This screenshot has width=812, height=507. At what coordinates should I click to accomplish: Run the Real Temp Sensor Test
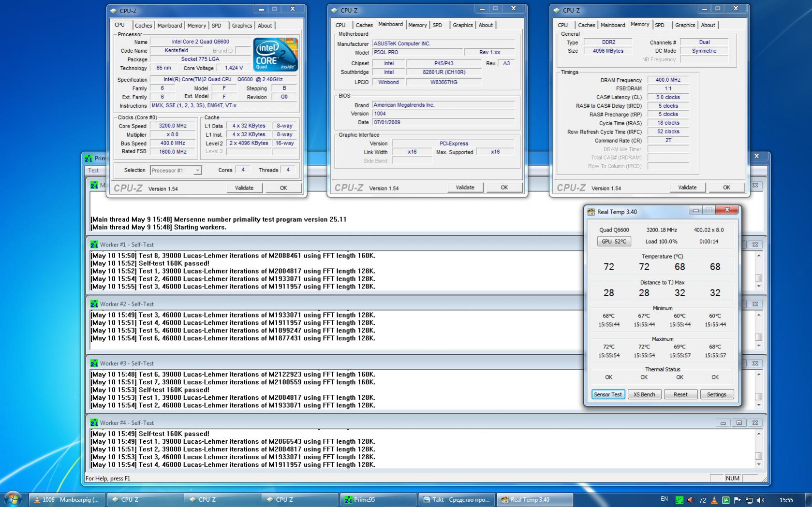pos(608,394)
